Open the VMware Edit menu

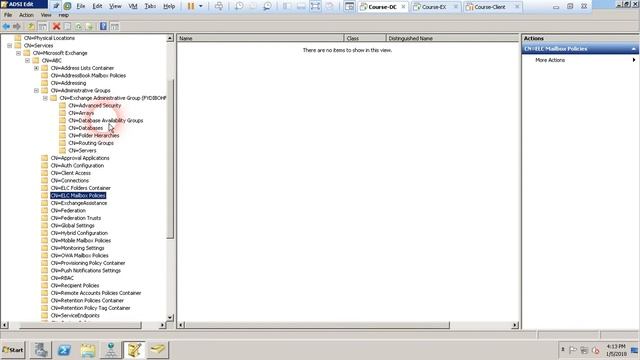(x=97, y=6)
